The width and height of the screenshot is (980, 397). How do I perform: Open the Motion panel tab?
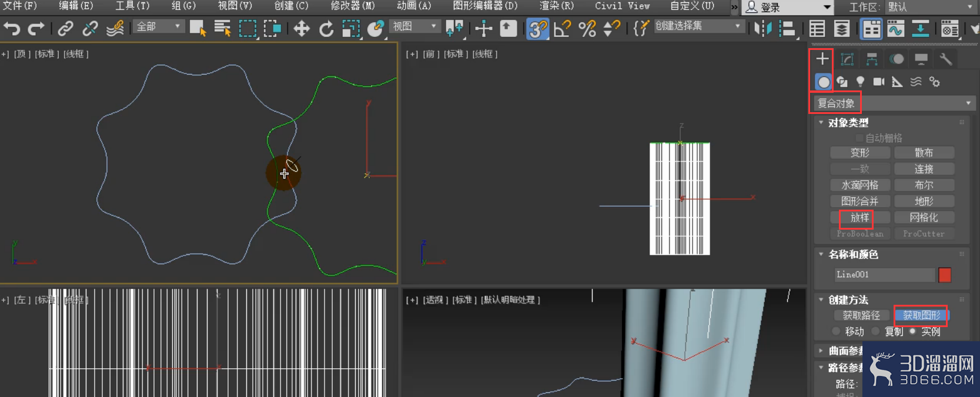[x=897, y=59]
